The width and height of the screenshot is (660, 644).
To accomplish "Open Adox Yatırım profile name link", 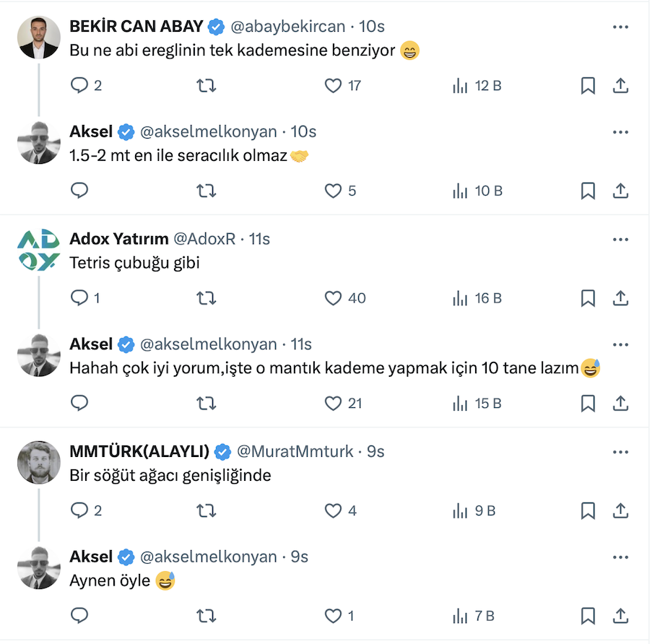I will (119, 239).
